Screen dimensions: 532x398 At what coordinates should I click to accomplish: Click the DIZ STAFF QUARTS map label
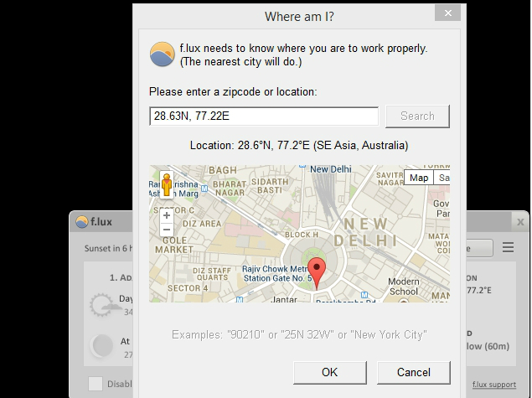click(x=211, y=274)
